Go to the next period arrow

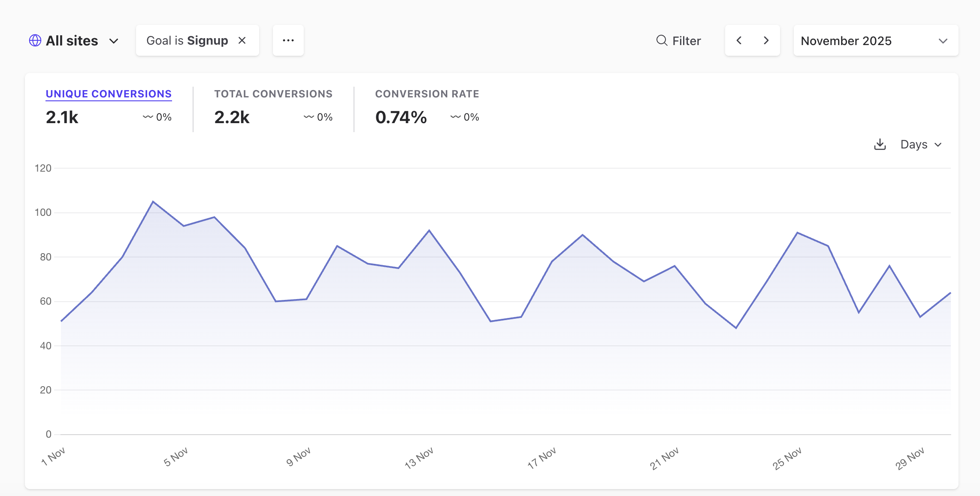click(766, 40)
